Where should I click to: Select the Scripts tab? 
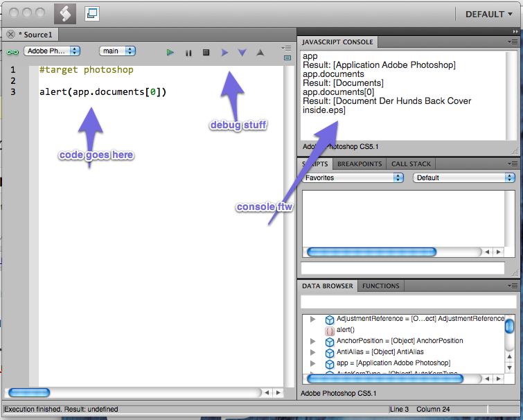click(x=315, y=164)
